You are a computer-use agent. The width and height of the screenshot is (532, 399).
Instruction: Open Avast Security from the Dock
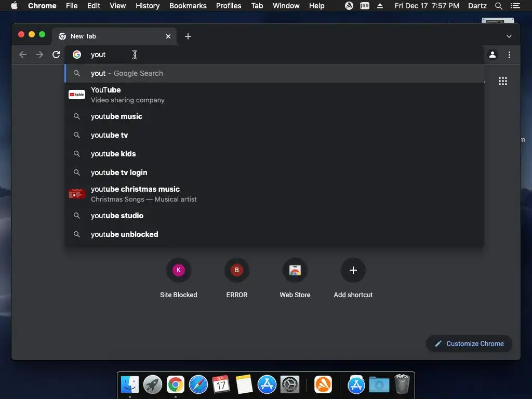323,385
